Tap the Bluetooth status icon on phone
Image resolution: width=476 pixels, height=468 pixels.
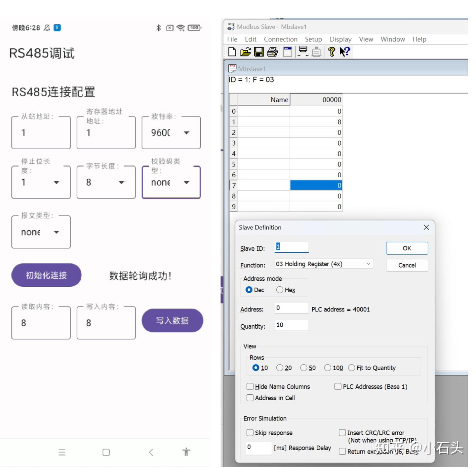(159, 28)
